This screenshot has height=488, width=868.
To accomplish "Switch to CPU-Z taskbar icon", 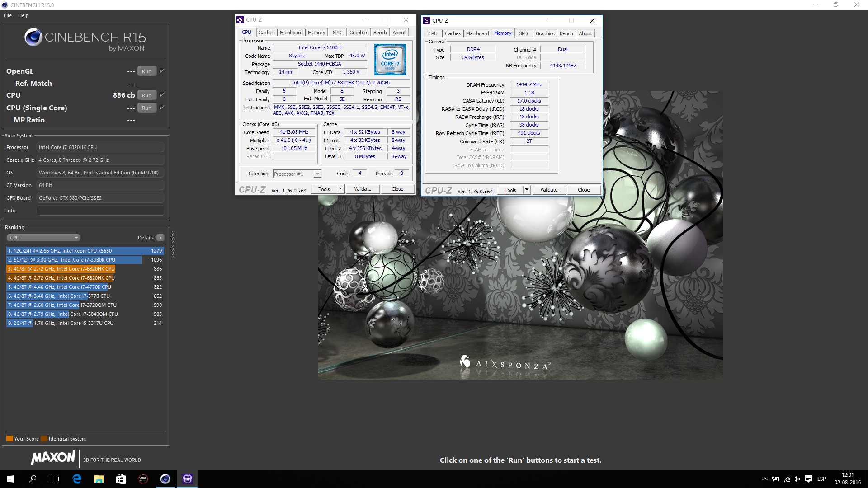I will pos(187,479).
